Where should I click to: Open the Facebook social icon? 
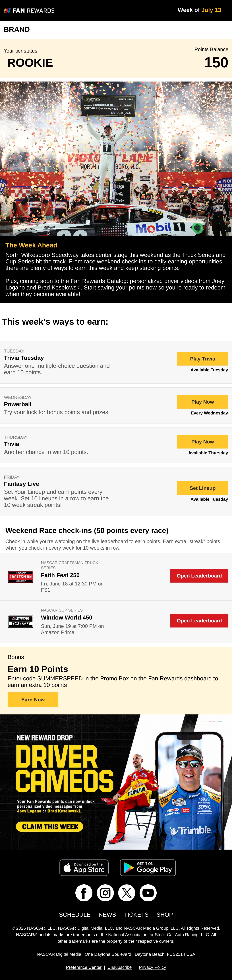pos(84,893)
